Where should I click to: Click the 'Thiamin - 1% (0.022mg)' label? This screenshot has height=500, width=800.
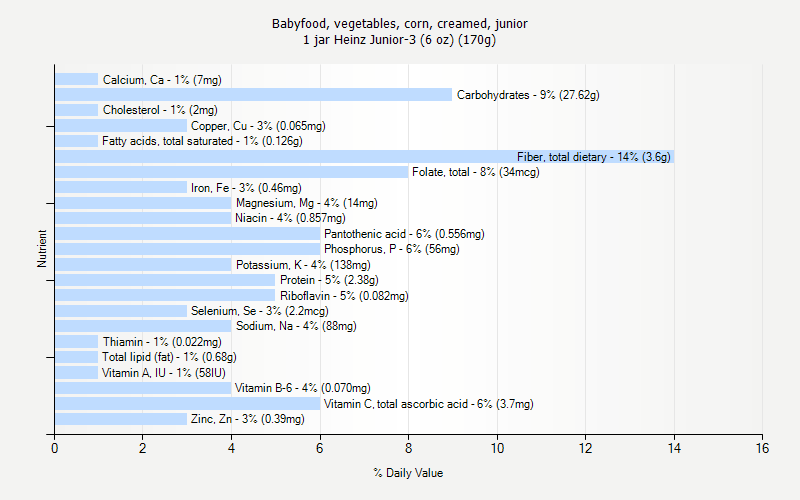click(x=162, y=342)
